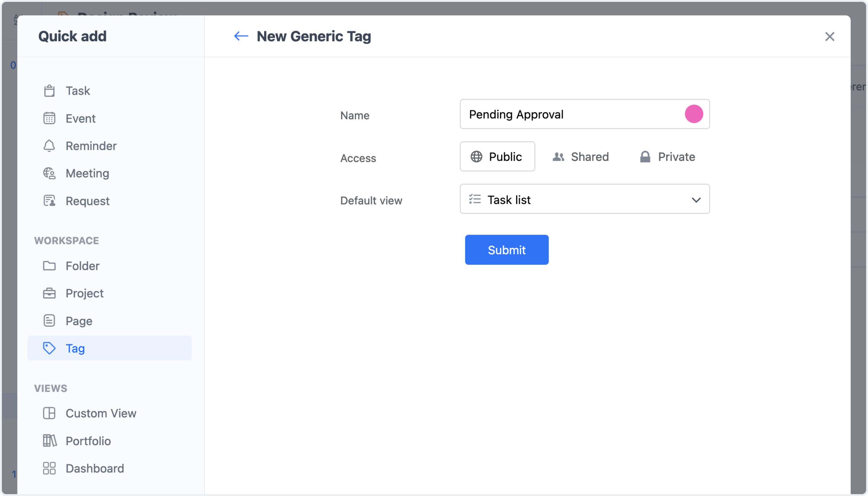The width and height of the screenshot is (868, 496).
Task: Select the highlighted Tag item
Action: 109,348
